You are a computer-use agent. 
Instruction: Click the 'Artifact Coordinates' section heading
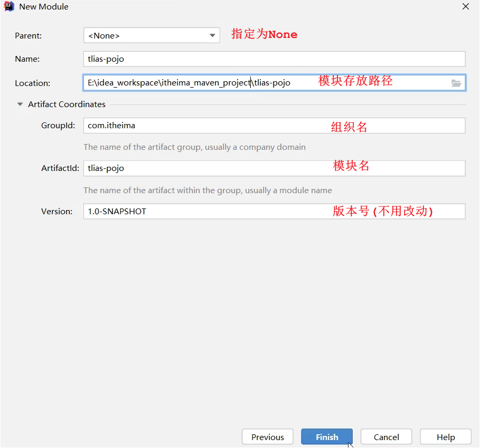pyautogui.click(x=67, y=104)
